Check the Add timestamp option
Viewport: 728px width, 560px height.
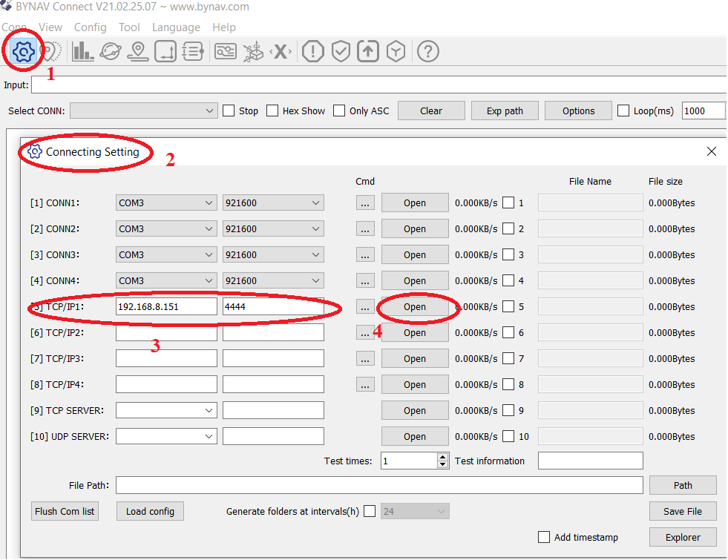click(544, 537)
